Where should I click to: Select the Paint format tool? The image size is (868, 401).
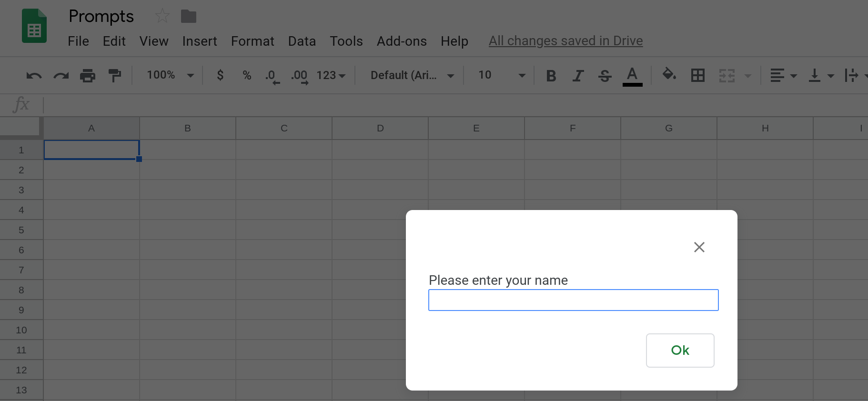(115, 75)
